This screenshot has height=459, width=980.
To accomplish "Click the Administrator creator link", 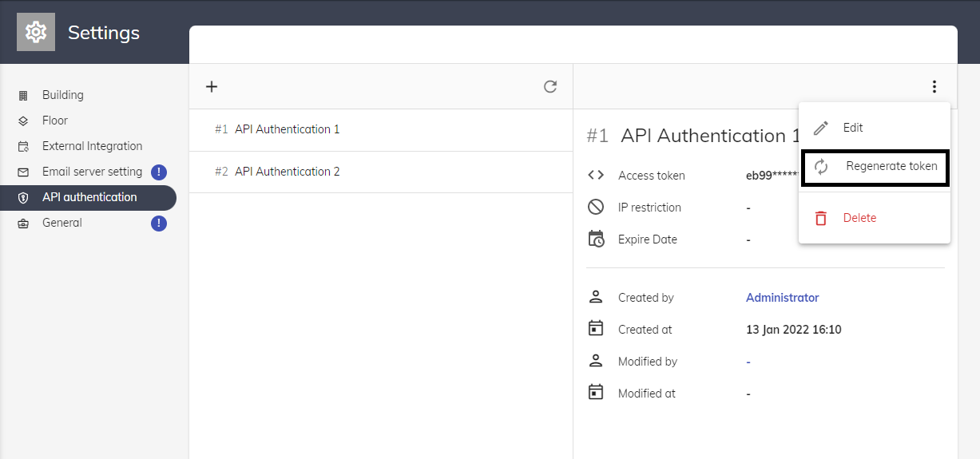I will click(x=782, y=298).
